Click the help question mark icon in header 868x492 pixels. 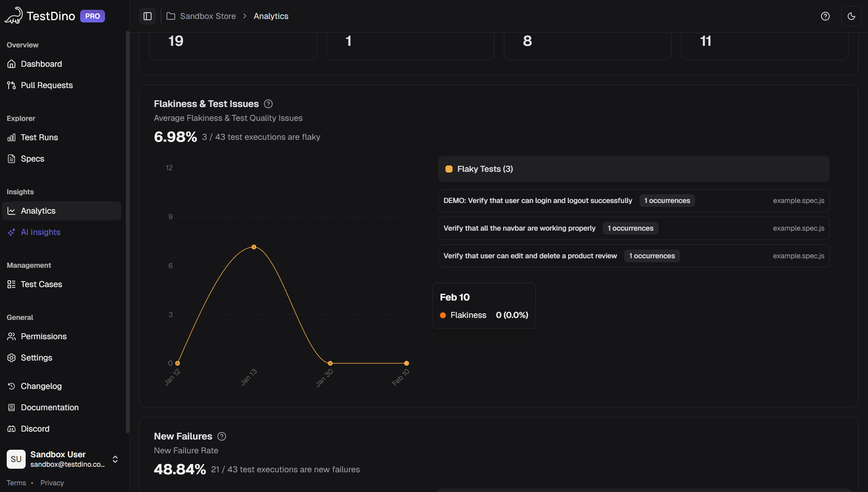825,16
